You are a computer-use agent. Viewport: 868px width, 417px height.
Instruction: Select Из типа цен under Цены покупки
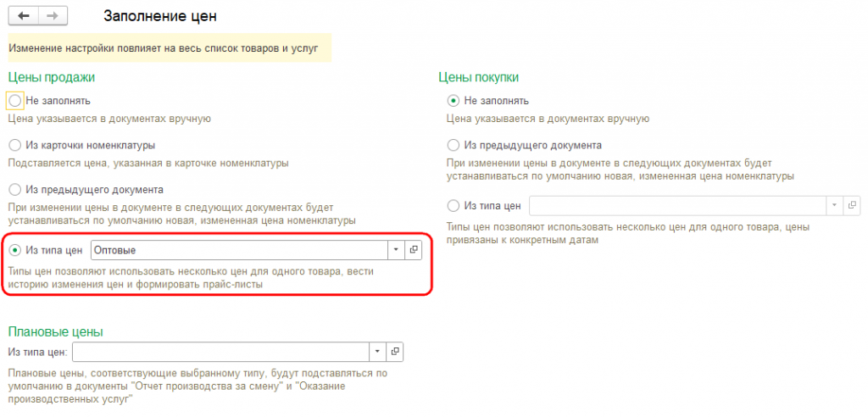[x=453, y=206]
